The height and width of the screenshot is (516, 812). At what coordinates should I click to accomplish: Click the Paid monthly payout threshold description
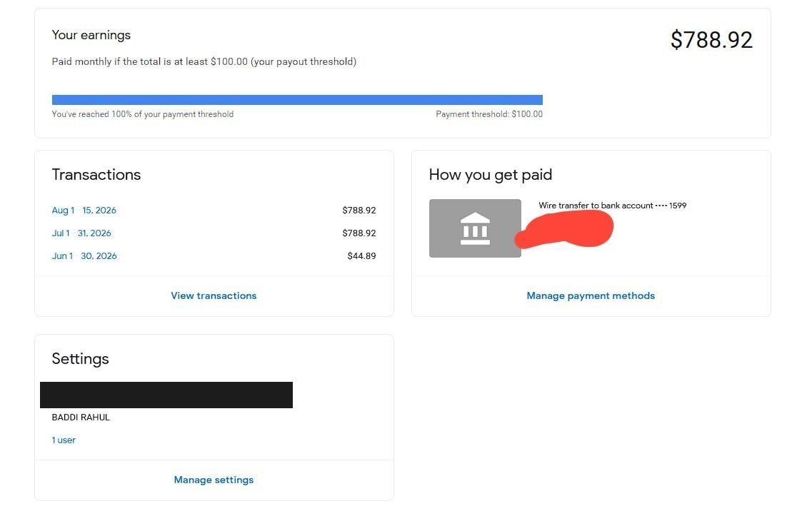204,61
